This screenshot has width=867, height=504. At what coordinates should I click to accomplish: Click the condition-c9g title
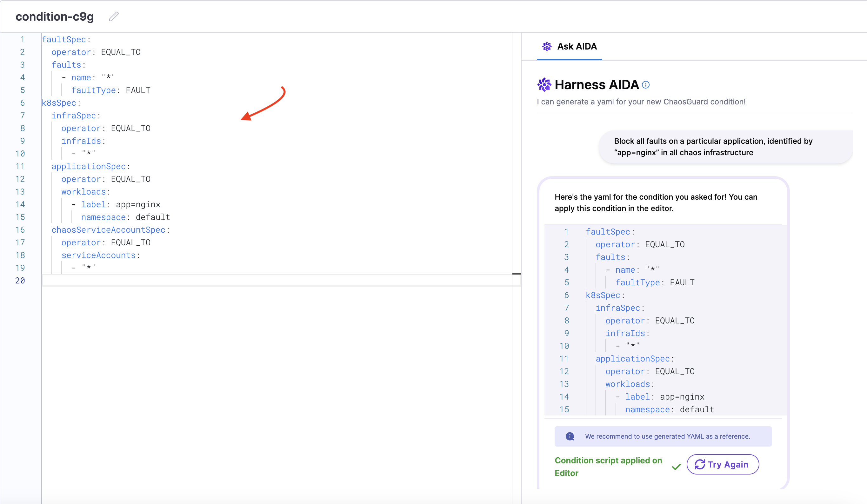click(x=55, y=17)
